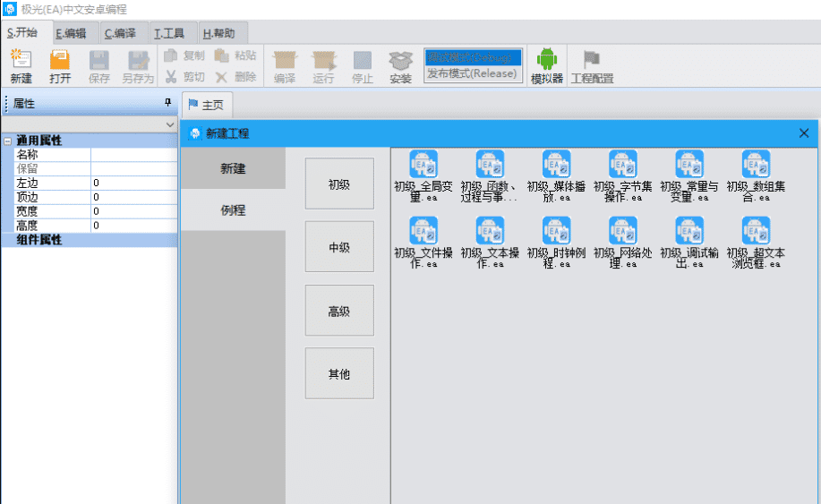Click the 保留 property value field

pyautogui.click(x=134, y=168)
